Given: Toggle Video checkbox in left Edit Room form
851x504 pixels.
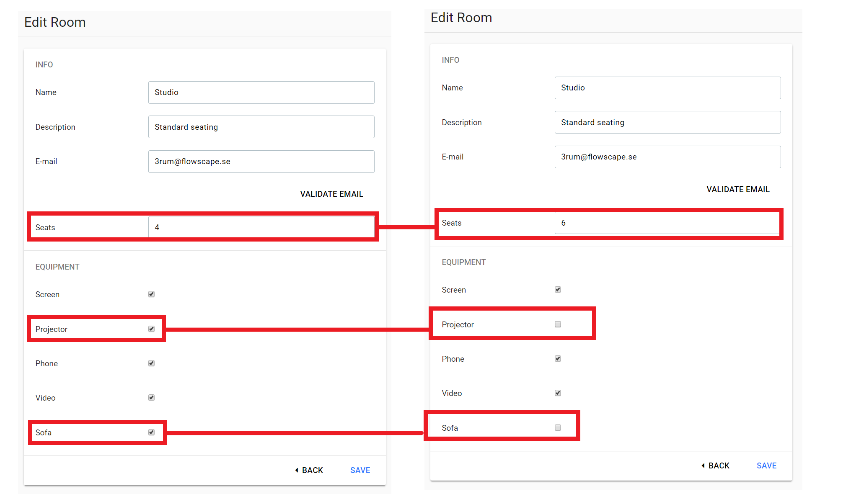Looking at the screenshot, I should 151,398.
